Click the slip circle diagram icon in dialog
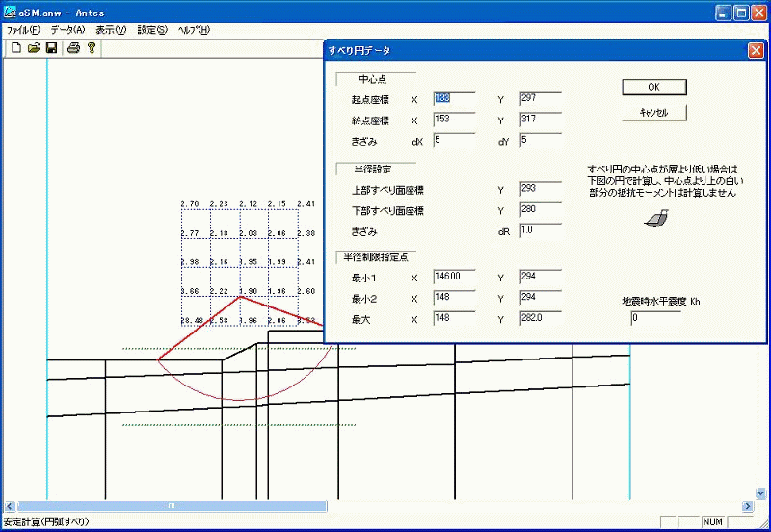Screen dimensions: 771x532 656,221
